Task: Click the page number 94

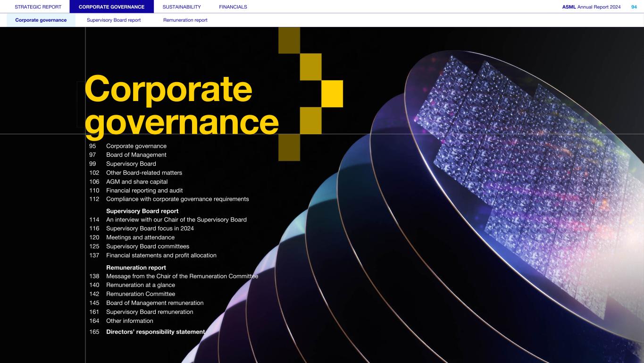Action: point(634,7)
